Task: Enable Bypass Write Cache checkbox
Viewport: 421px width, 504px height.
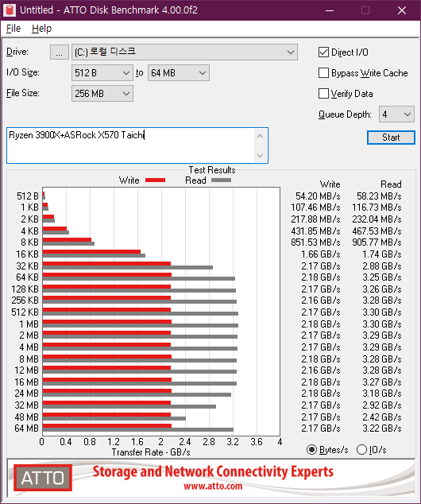Action: point(323,73)
